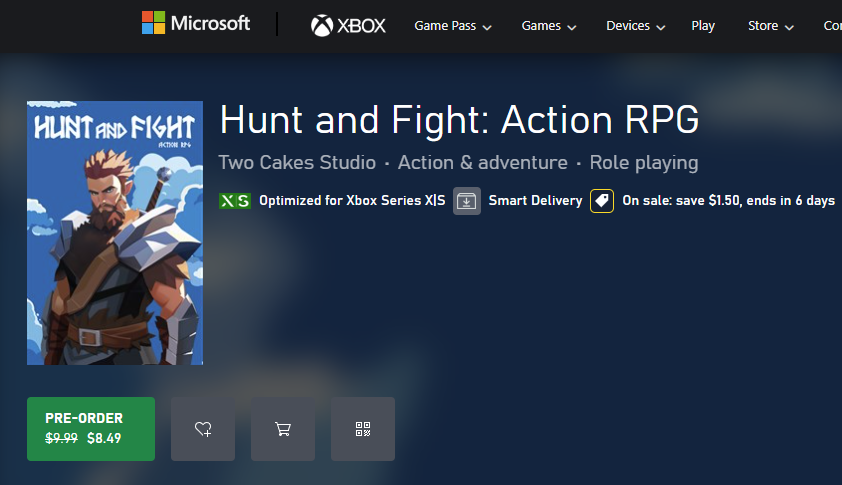This screenshot has width=842, height=485.
Task: Expand the Store dropdown
Action: [x=771, y=26]
